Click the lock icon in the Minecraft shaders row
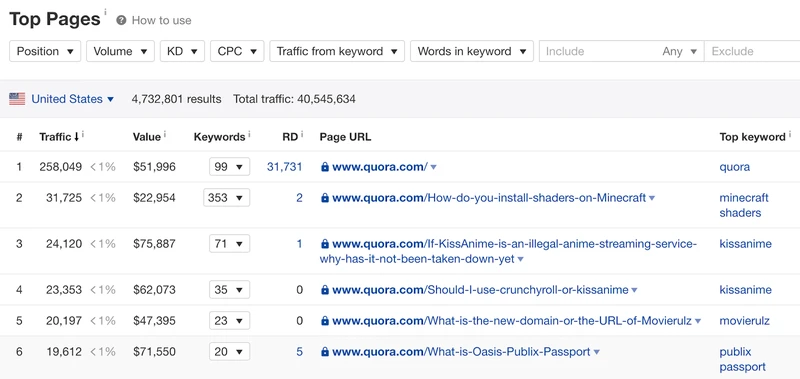The image size is (800, 379). coord(324,197)
